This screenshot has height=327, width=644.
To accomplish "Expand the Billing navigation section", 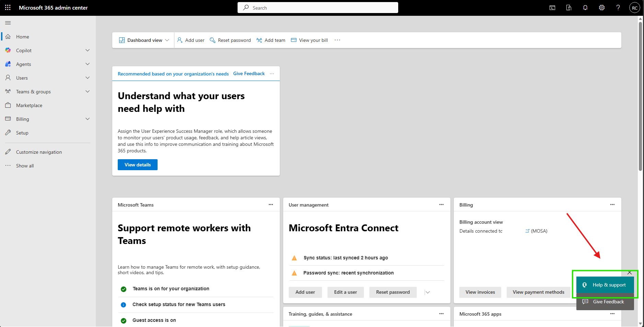I will point(88,119).
